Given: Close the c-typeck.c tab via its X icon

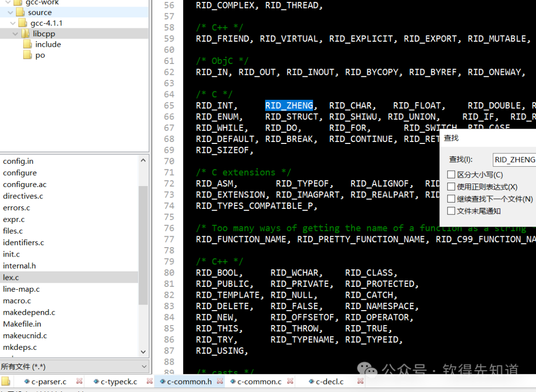Looking at the screenshot, I should (x=149, y=381).
